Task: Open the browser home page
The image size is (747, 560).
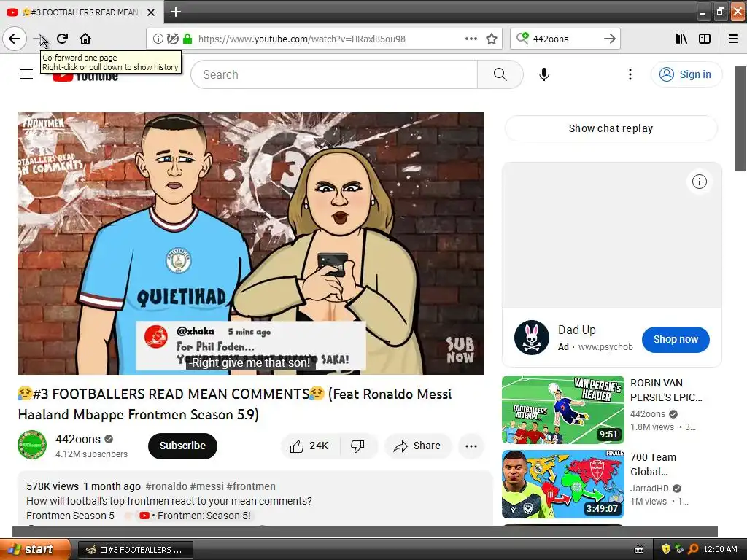Action: (85, 39)
